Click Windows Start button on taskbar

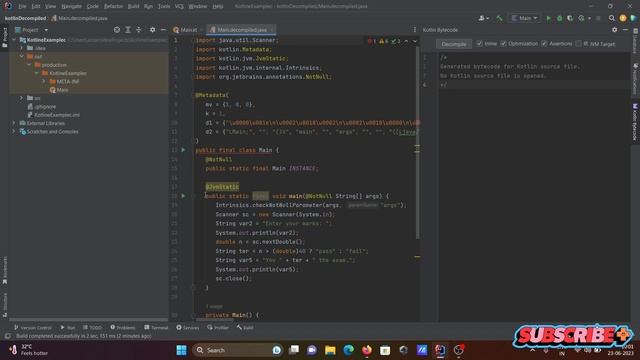coord(181,350)
